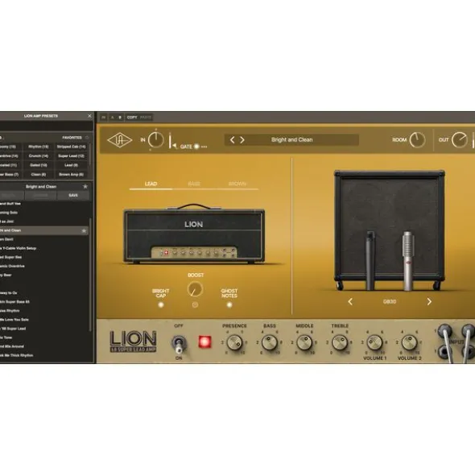
Task: Favorite current preset with header star
Action: (x=85, y=186)
